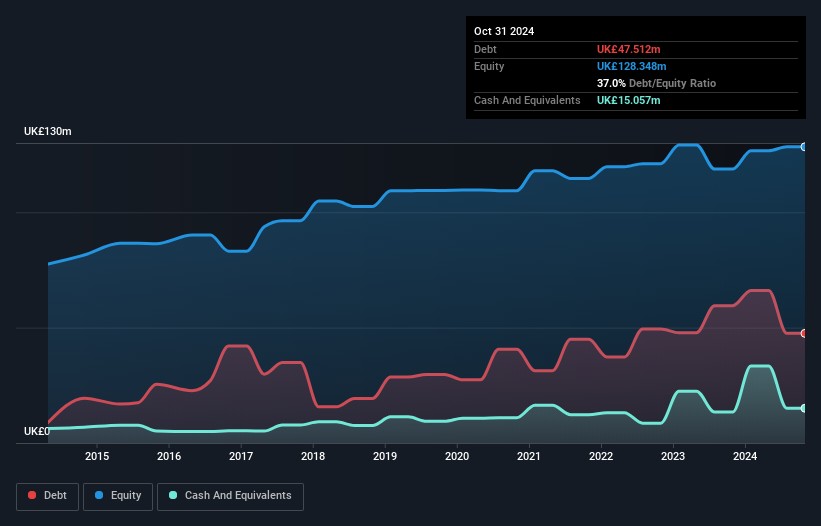Toggle the Debt series legend button
The image size is (821, 526).
[x=46, y=495]
